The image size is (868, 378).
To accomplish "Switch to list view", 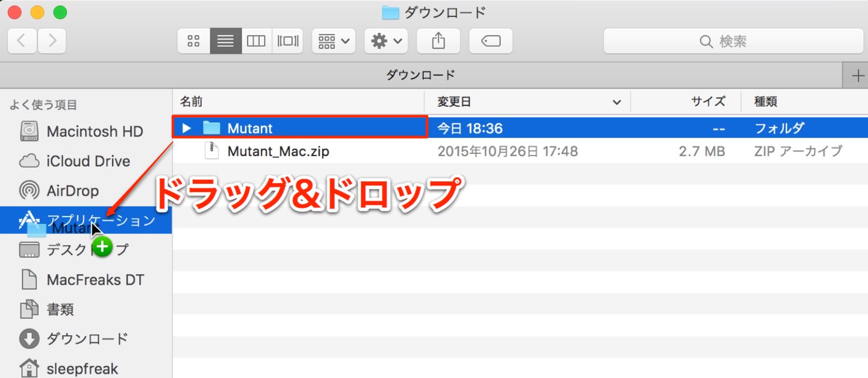I will coord(225,41).
